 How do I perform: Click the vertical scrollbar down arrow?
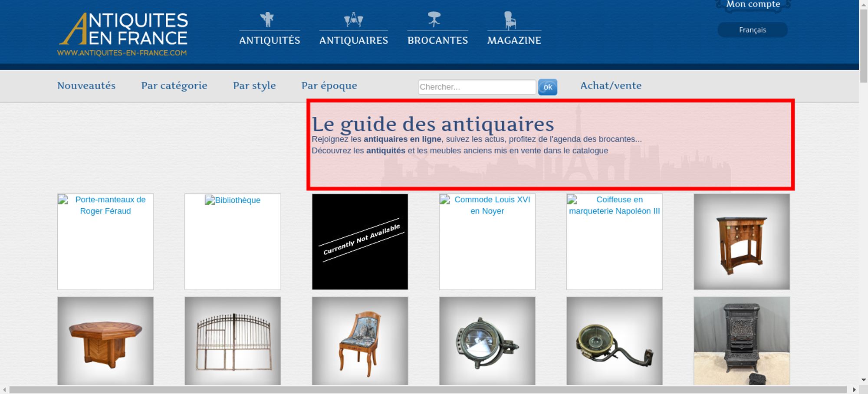864,380
